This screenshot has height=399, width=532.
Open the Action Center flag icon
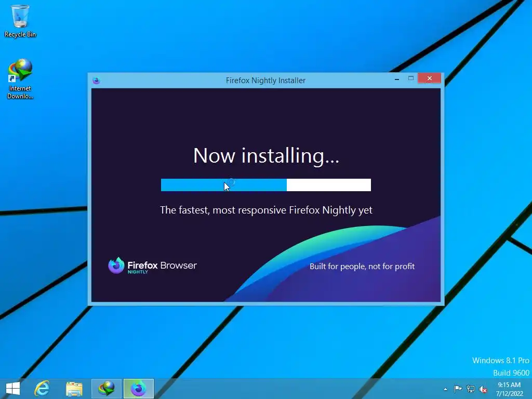pyautogui.click(x=458, y=389)
